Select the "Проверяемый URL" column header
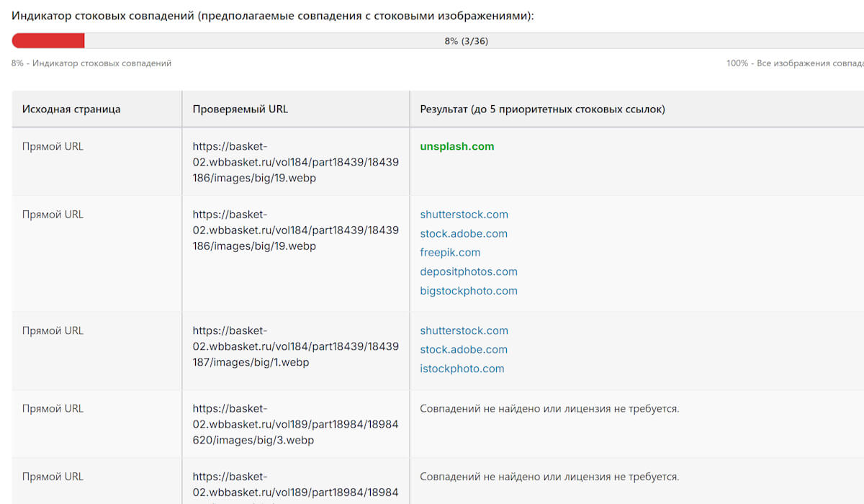864x504 pixels. [240, 109]
